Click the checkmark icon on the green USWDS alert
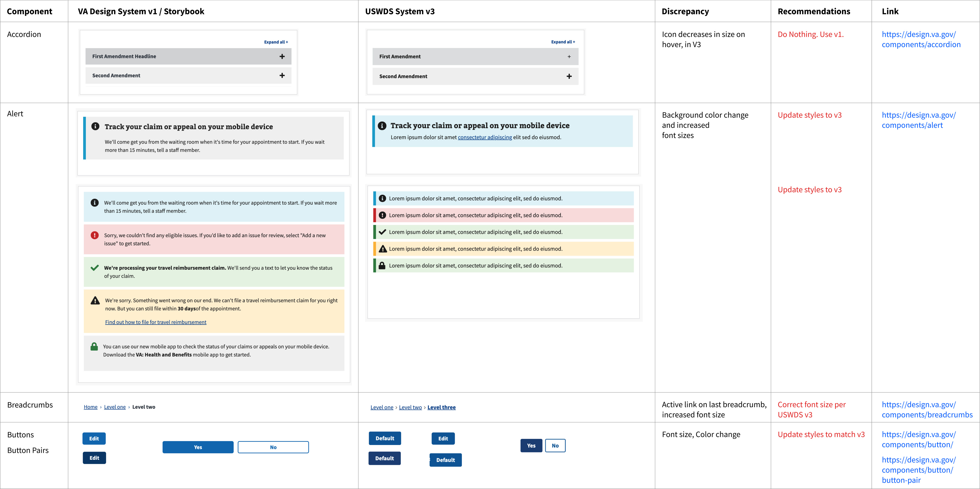980x489 pixels. pos(382,232)
